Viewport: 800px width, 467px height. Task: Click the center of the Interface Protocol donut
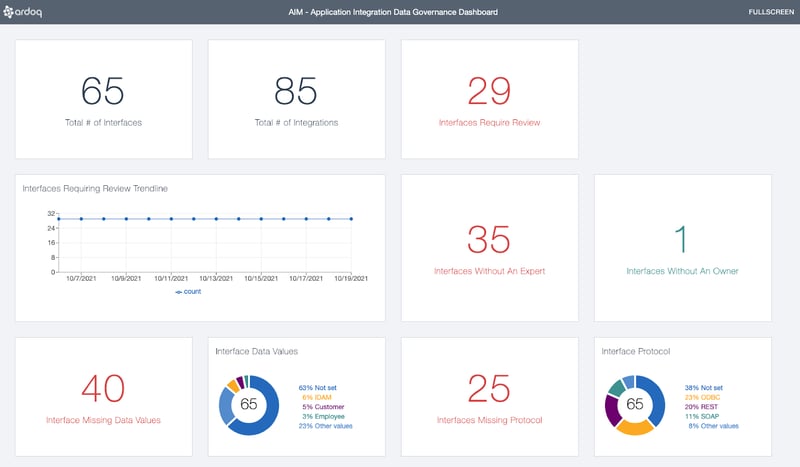635,405
